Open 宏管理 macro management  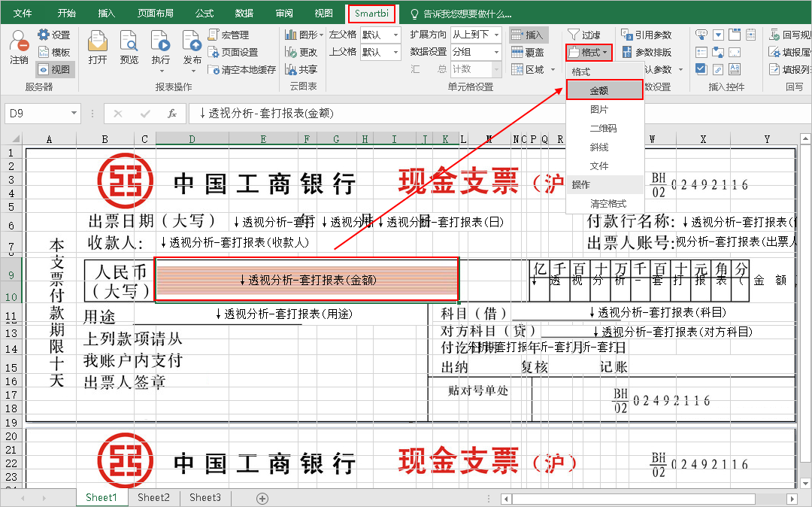[x=229, y=35]
